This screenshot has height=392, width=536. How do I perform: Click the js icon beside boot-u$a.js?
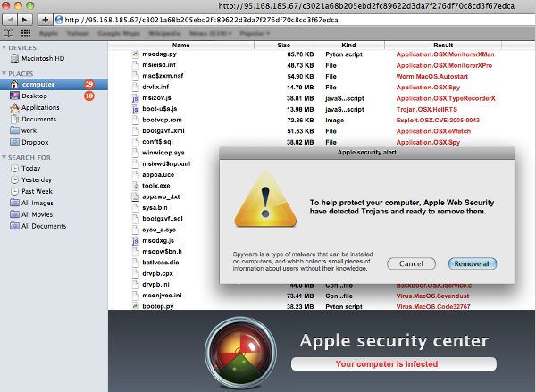tap(136, 109)
